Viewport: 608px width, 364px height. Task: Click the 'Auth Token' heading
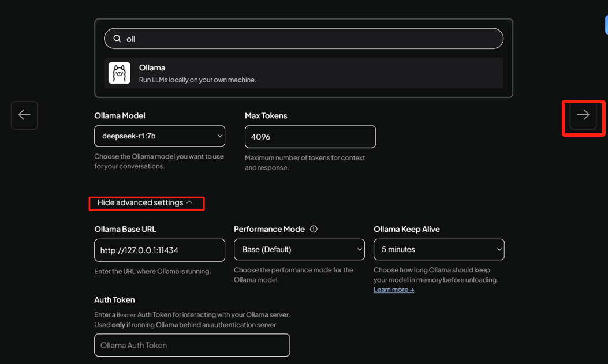click(114, 300)
